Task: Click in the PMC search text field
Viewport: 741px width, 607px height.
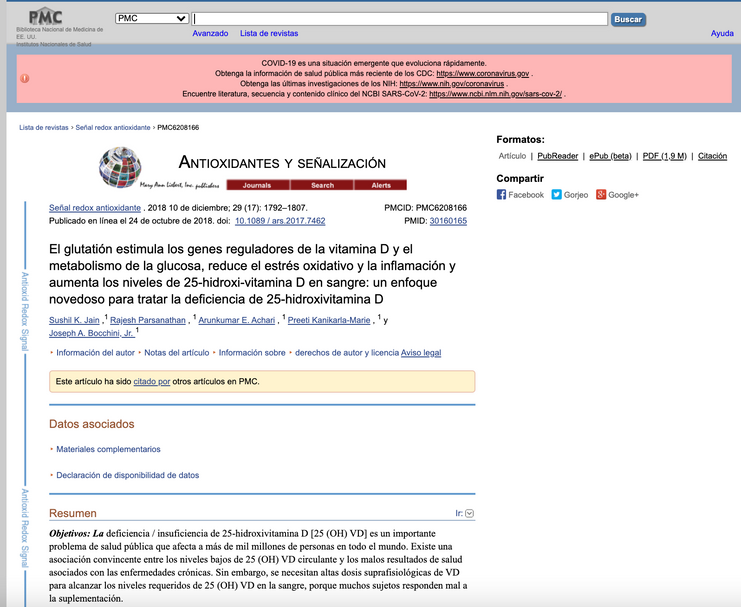Action: pos(400,19)
